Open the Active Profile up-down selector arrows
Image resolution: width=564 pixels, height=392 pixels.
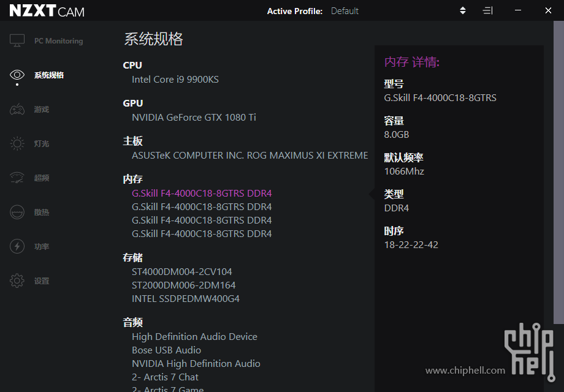coord(463,11)
